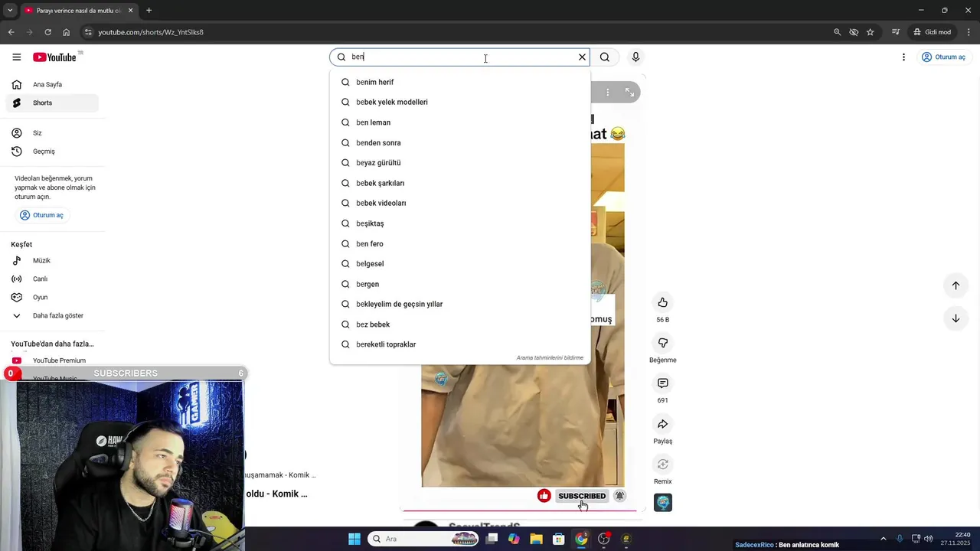The width and height of the screenshot is (980, 551).
Task: Toggle fullscreen on Short player
Action: point(629,92)
